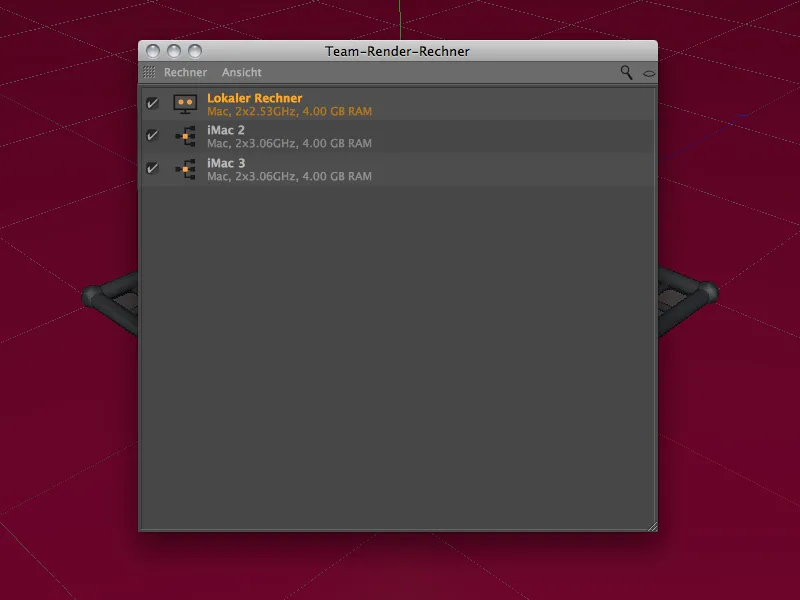The image size is (800, 600).
Task: Click the dotted grip icon left of Rechner
Action: click(x=149, y=72)
